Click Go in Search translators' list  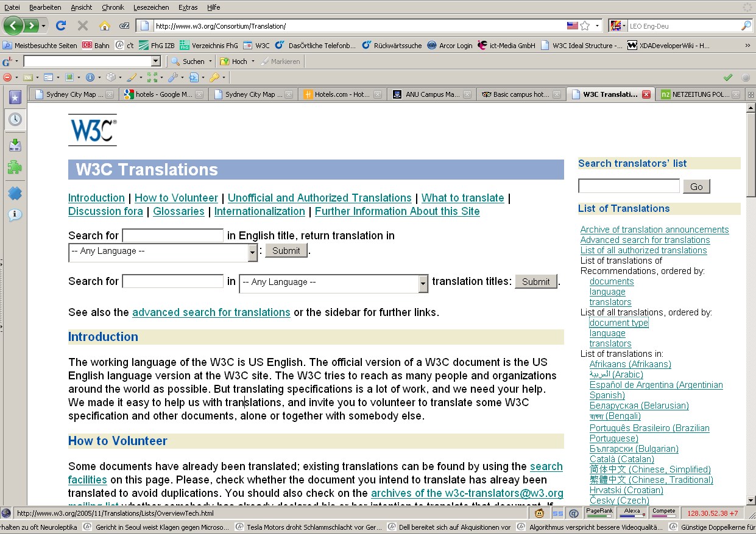pos(696,186)
